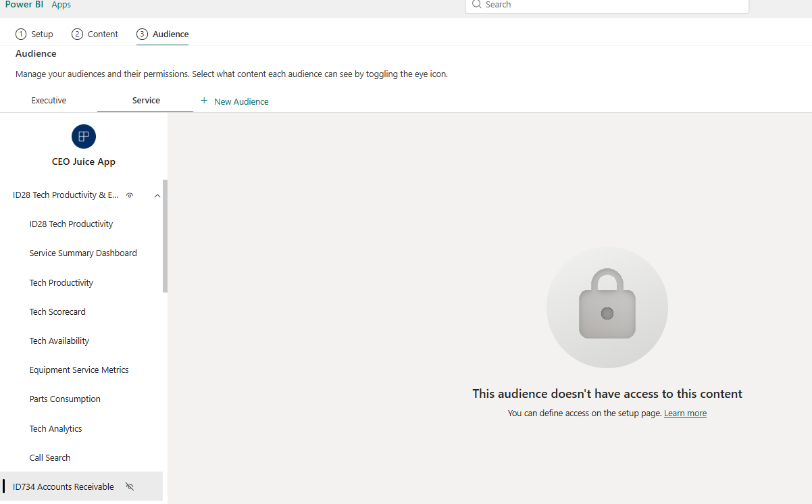812x504 pixels.
Task: Select Tech Analytics item
Action: [x=55, y=428]
